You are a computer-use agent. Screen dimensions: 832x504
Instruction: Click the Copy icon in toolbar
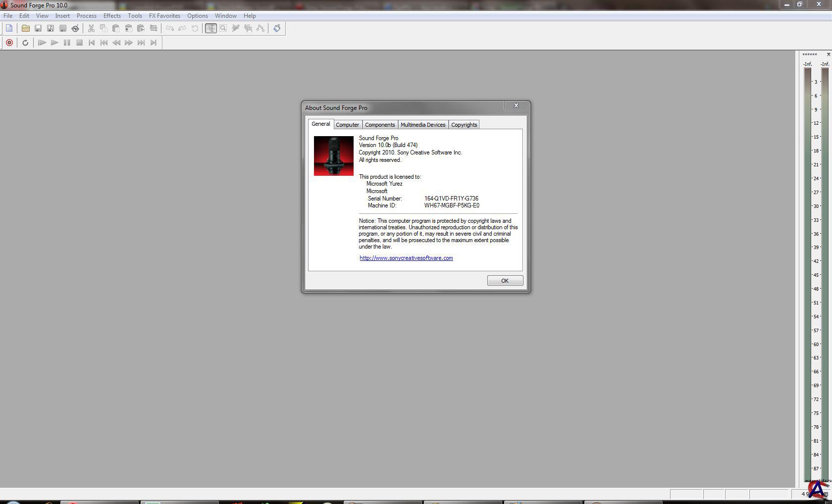(x=104, y=28)
